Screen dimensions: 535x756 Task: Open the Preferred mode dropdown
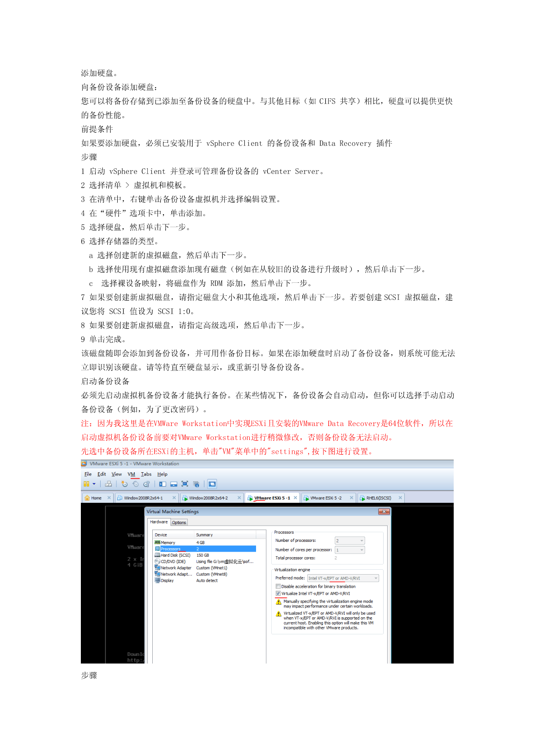point(343,578)
